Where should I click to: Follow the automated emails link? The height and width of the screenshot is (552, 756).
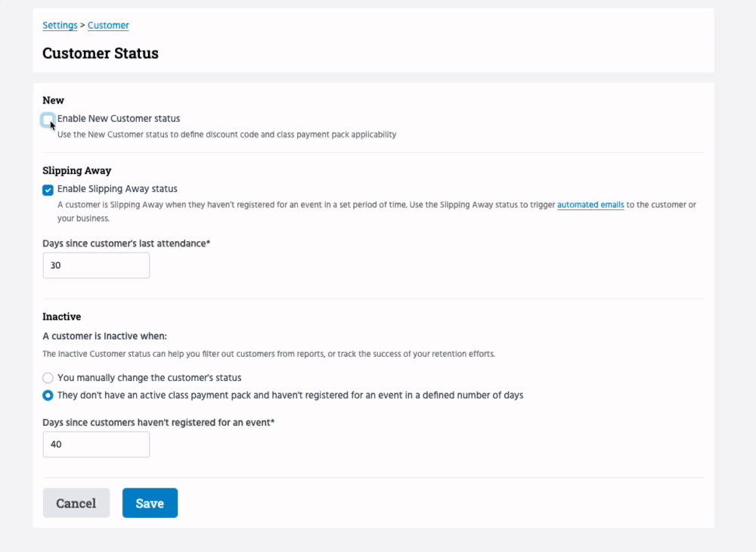click(x=590, y=205)
